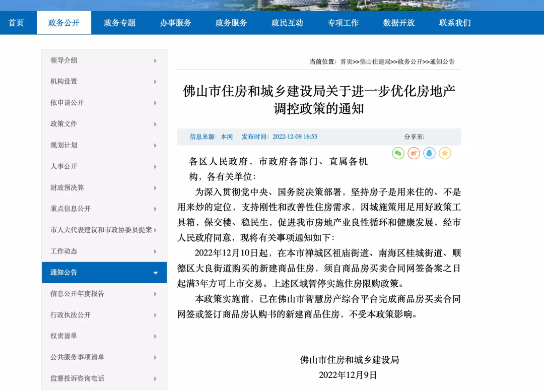Expand arrow beside 公共服务事项清单

point(155,357)
